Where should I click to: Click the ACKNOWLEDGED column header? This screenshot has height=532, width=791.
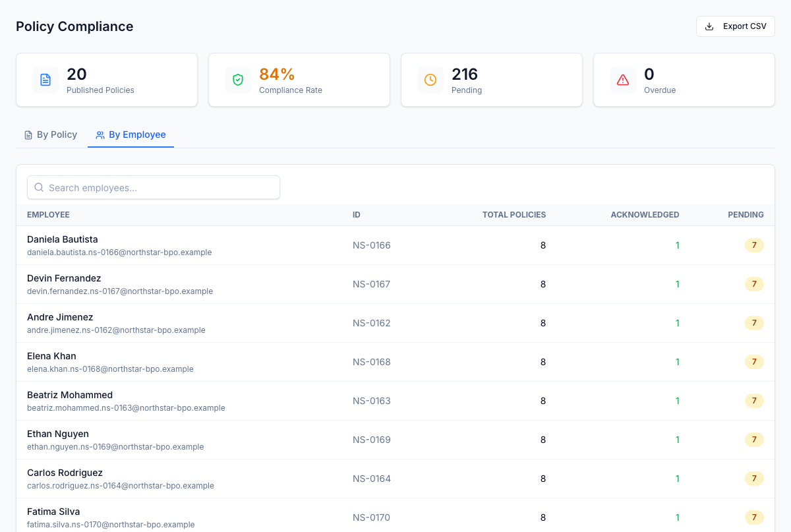click(x=645, y=215)
